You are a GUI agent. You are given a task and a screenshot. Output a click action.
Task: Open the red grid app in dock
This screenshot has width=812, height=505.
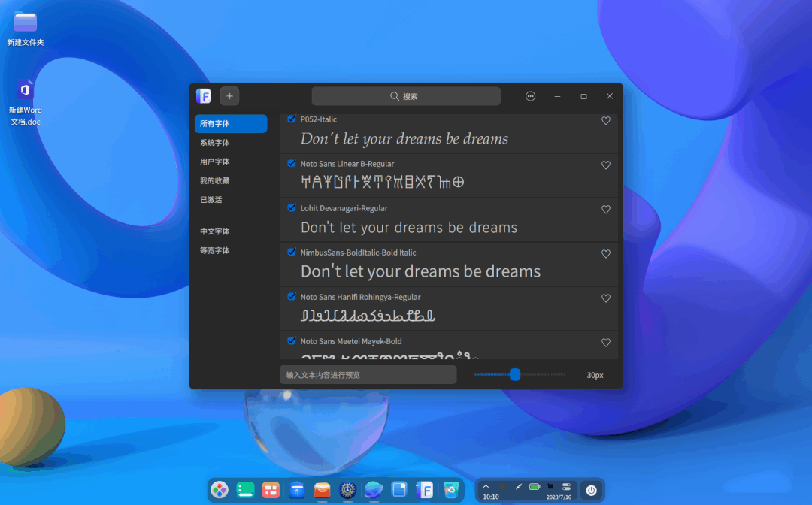click(271, 489)
